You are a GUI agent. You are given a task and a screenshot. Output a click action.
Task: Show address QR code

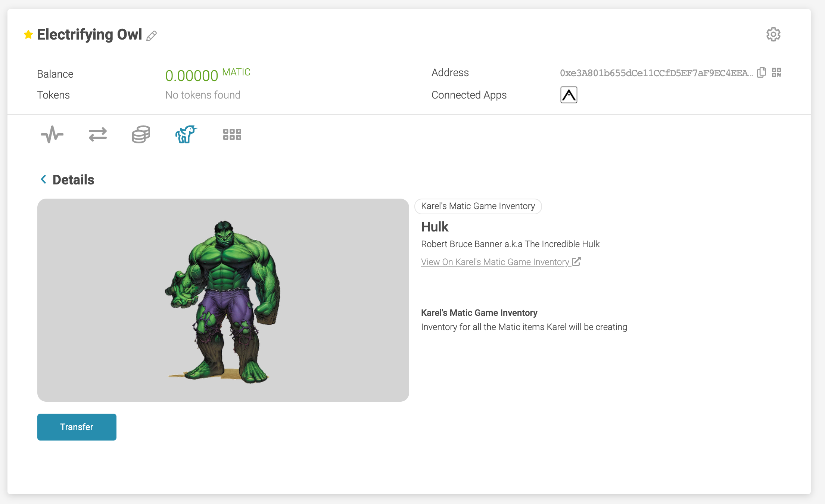776,72
